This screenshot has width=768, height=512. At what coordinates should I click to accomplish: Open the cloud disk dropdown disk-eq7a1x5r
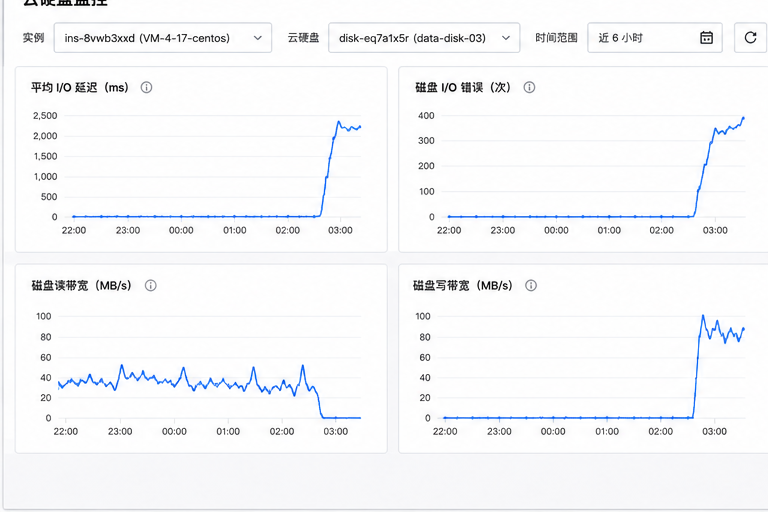(424, 38)
